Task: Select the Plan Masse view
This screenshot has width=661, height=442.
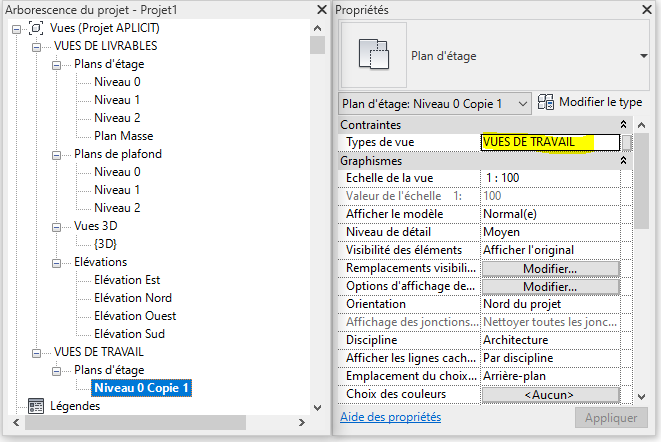Action: [123, 136]
